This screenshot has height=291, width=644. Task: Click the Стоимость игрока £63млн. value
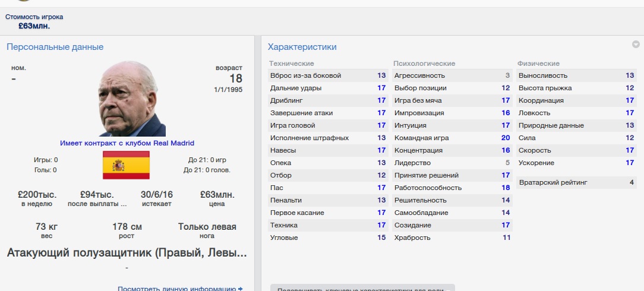pyautogui.click(x=34, y=26)
